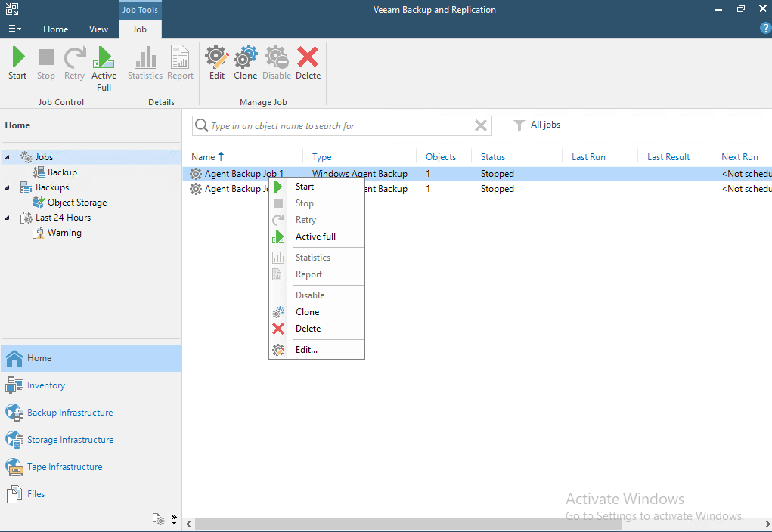772x532 pixels.
Task: Select Object Storage tree item
Action: coord(70,203)
